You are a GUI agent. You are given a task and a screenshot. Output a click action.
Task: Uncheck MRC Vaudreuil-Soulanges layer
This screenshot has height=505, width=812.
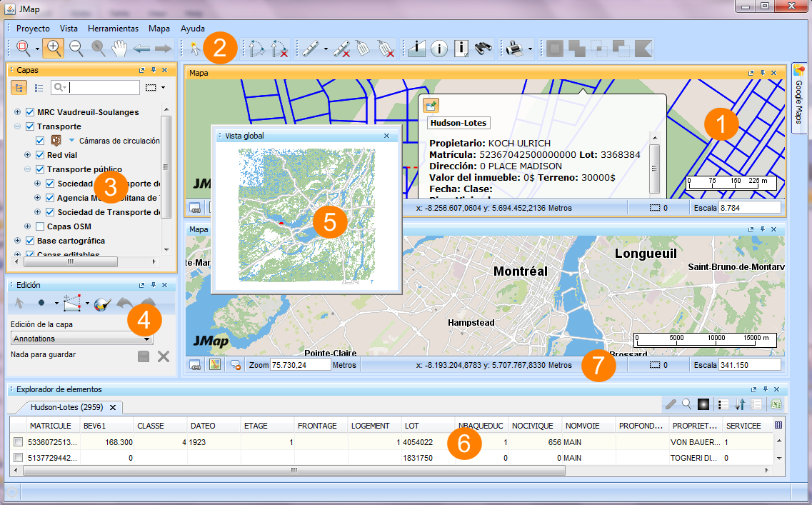point(30,112)
